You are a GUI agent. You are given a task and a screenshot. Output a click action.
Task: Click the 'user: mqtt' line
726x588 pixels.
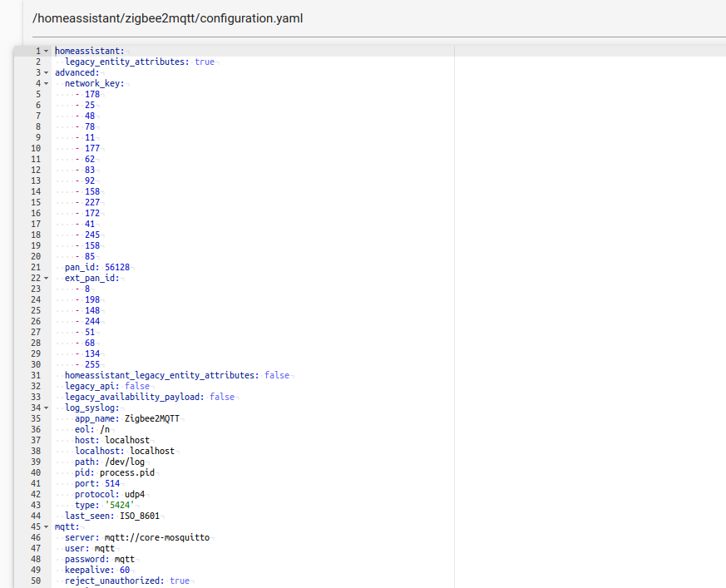[90, 549]
